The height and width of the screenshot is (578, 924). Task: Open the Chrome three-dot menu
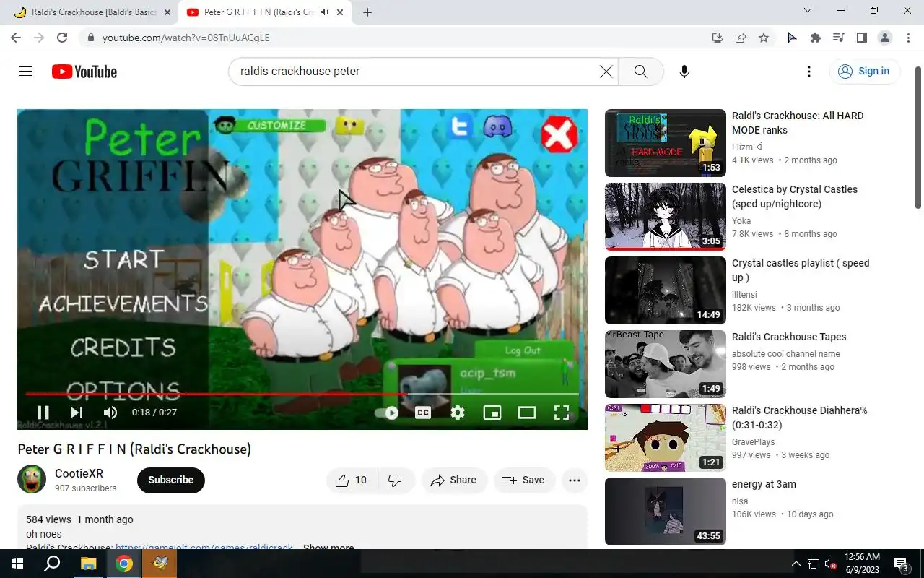click(x=907, y=38)
